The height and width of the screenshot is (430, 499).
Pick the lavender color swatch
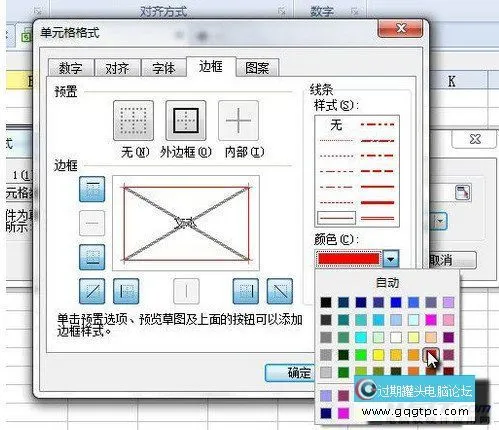coord(448,302)
